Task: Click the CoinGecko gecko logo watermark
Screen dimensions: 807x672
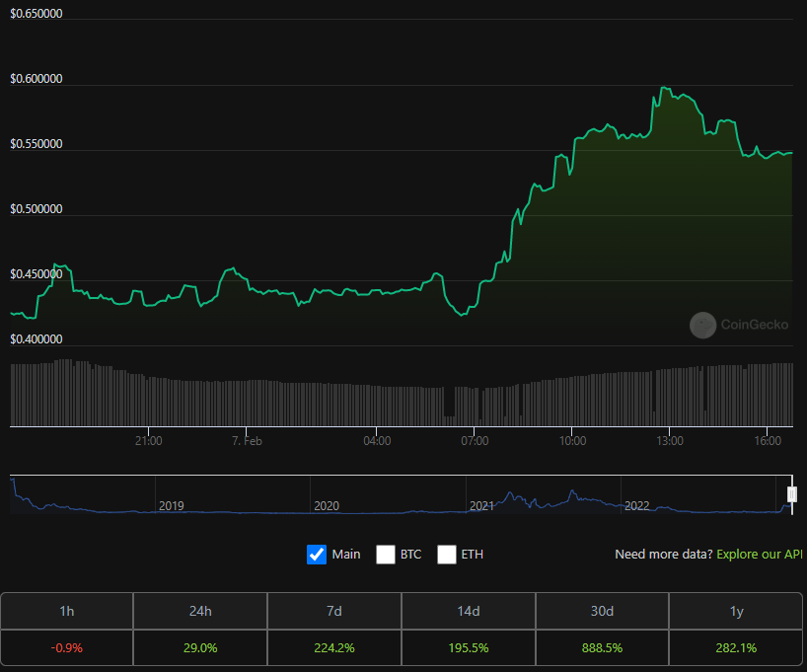Action: click(702, 325)
